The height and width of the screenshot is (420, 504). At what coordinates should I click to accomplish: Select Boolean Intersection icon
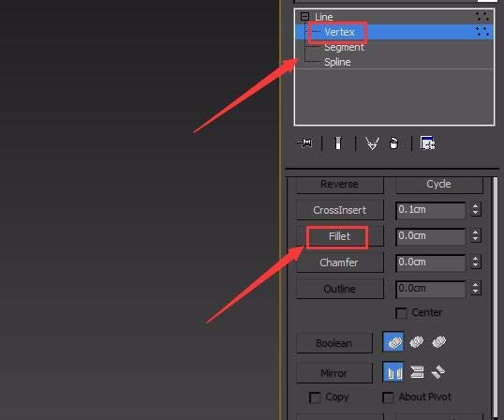438,342
